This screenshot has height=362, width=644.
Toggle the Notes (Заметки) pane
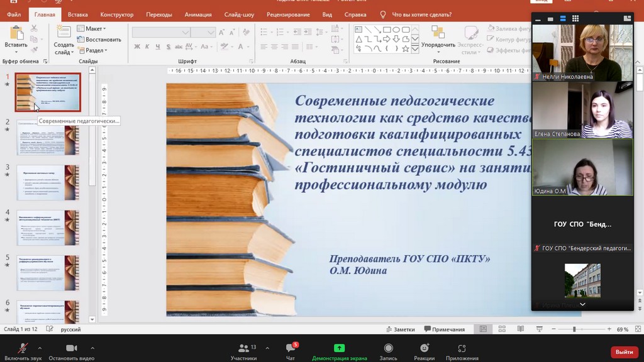[400, 329]
